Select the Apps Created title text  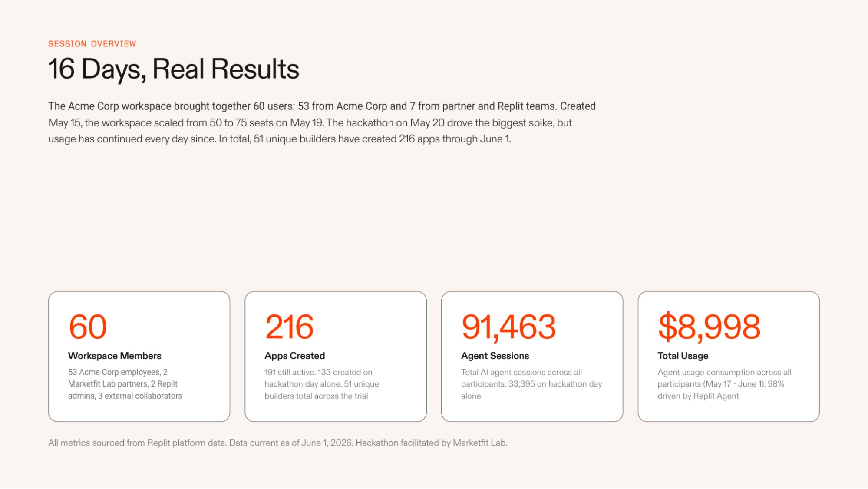pos(295,356)
